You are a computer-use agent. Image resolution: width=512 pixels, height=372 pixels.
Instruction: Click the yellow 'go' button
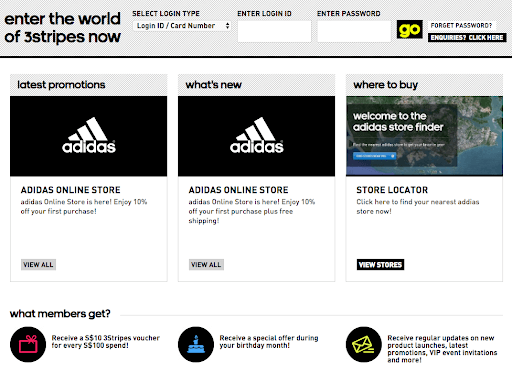(x=410, y=29)
